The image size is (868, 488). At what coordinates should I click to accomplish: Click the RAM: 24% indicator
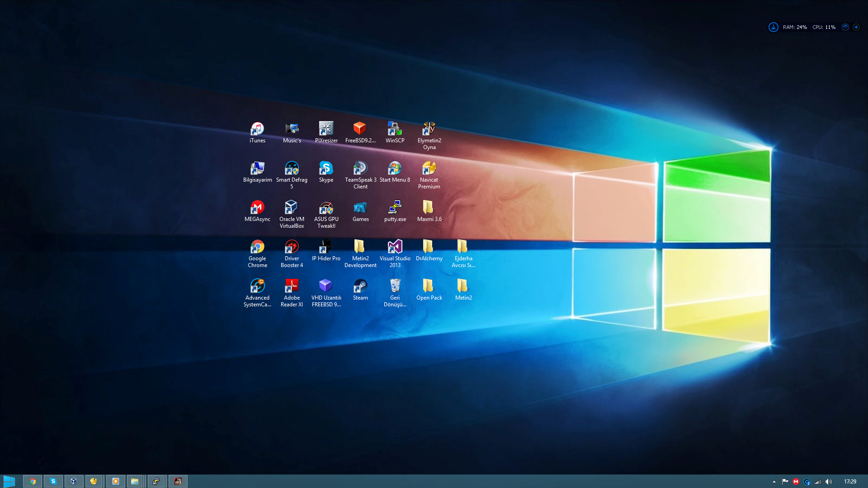[x=795, y=27]
